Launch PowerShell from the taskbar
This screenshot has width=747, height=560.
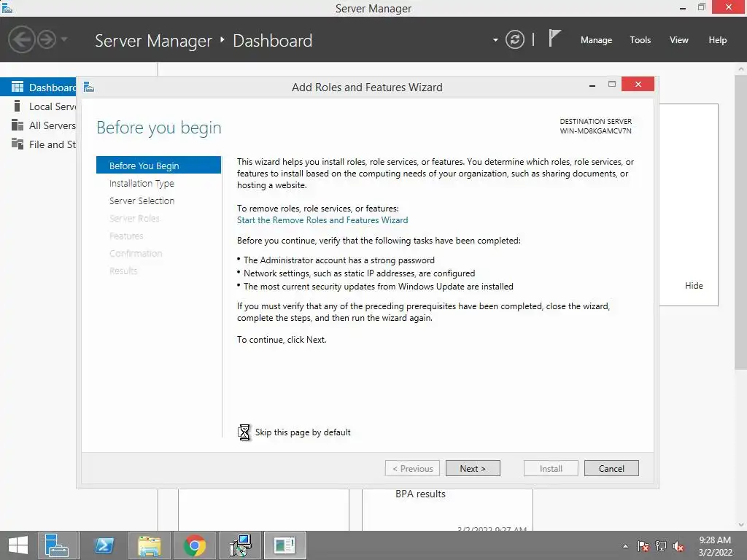(104, 545)
